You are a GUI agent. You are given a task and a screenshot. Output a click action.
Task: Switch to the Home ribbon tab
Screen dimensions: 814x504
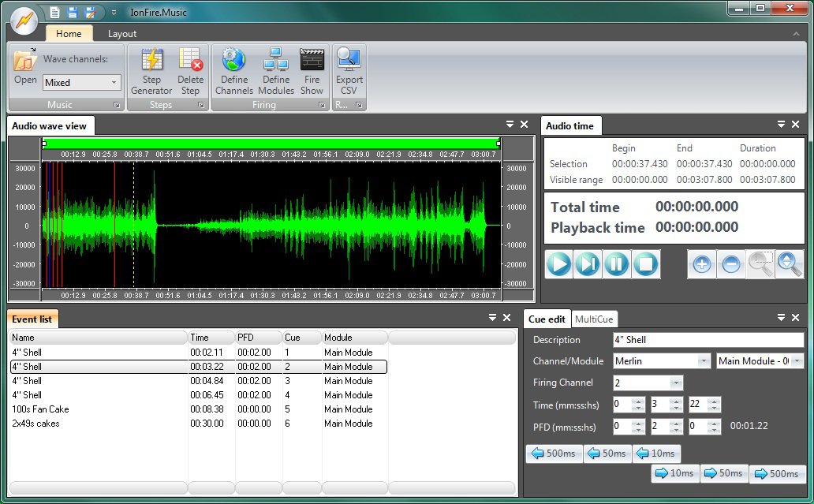69,34
